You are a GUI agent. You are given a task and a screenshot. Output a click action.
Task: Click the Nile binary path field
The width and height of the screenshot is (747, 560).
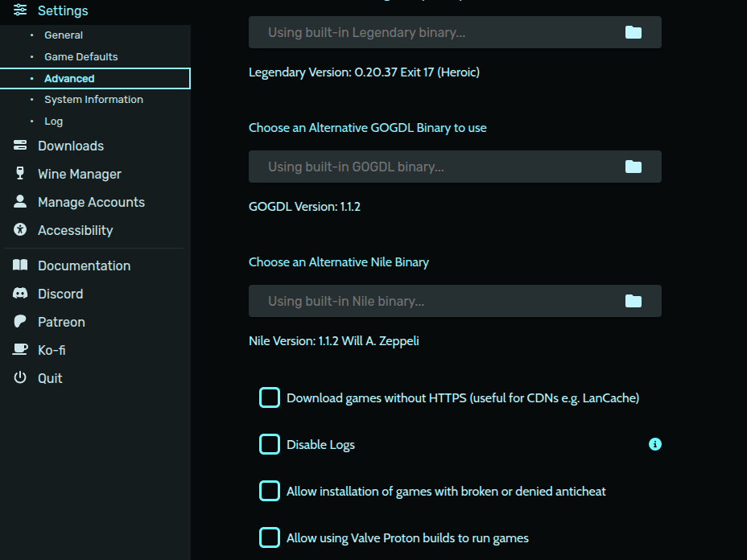tap(435, 301)
